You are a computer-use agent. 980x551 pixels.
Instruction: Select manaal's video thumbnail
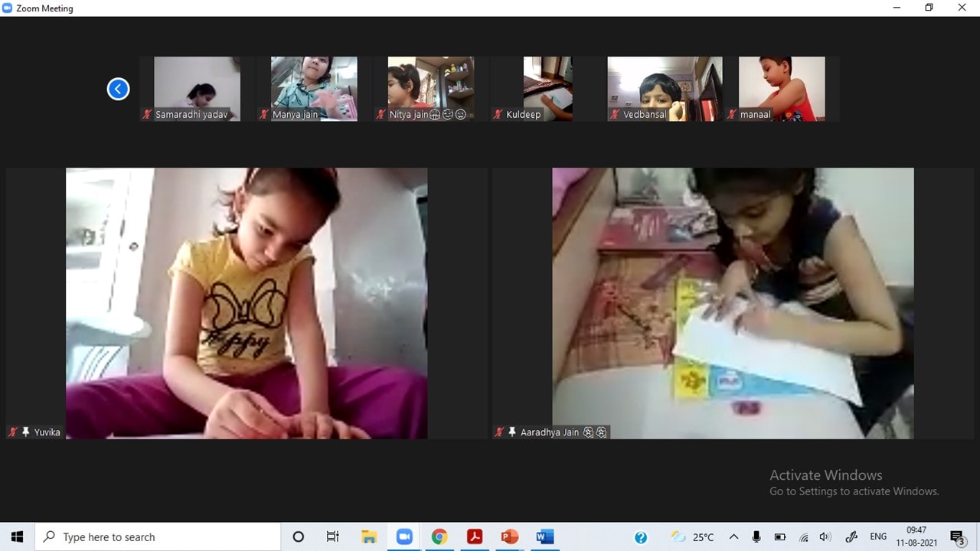point(782,89)
